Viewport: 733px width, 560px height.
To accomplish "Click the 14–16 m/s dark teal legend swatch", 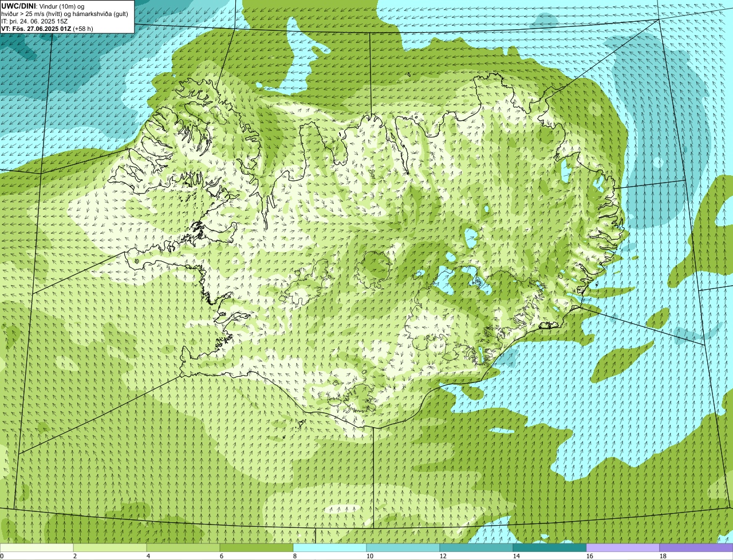I will (550, 547).
